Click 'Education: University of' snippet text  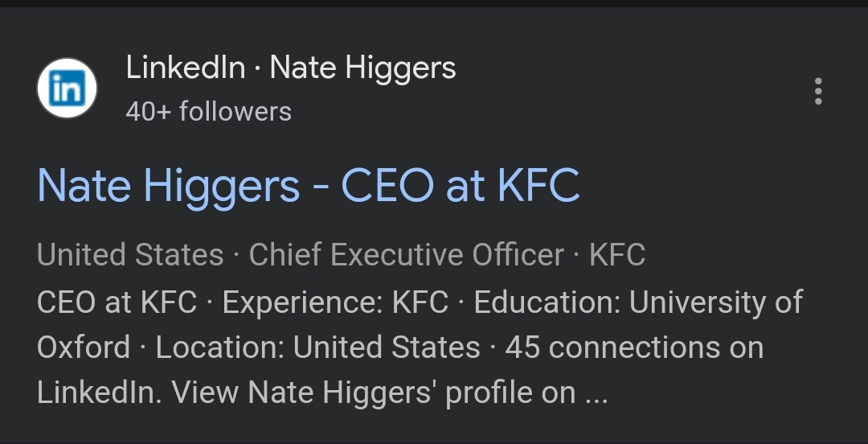[x=638, y=302]
